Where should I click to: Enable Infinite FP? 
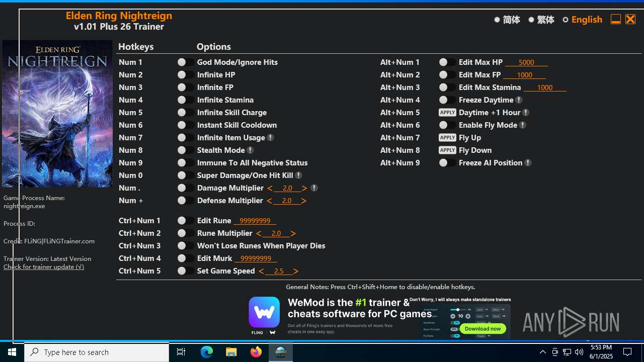pos(186,87)
